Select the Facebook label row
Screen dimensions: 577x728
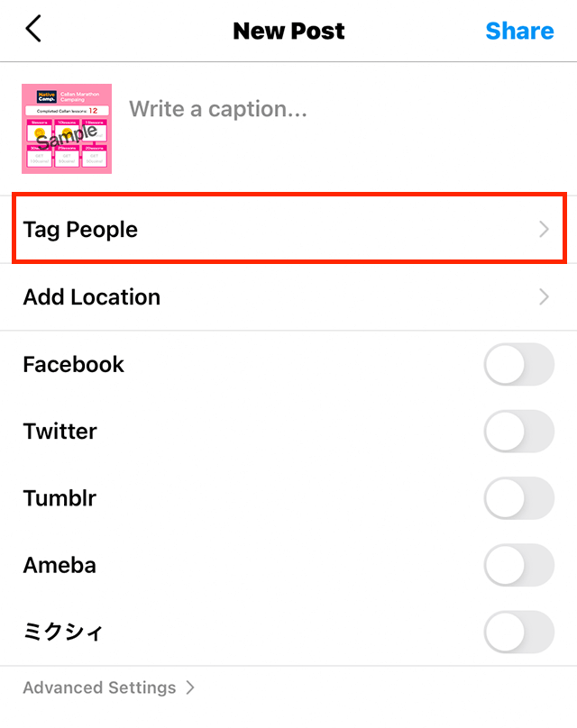point(74,365)
